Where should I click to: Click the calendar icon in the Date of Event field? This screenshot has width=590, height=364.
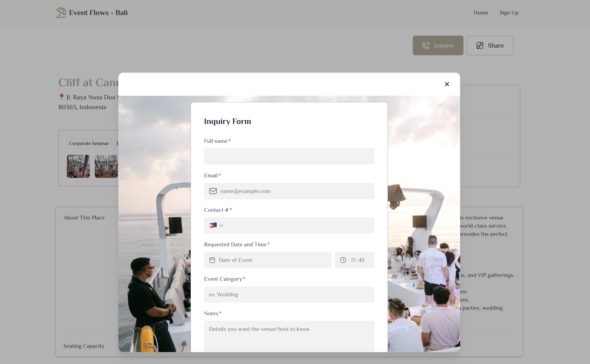[212, 260]
